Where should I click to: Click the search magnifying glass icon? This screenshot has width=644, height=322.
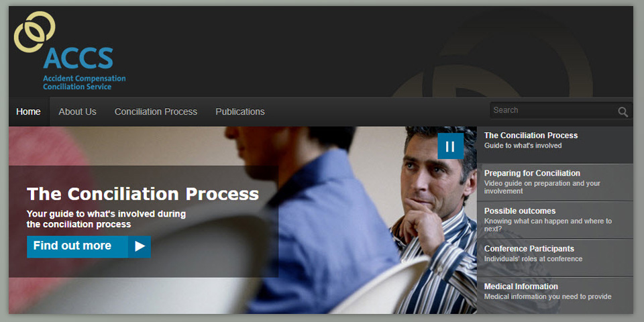(x=623, y=112)
